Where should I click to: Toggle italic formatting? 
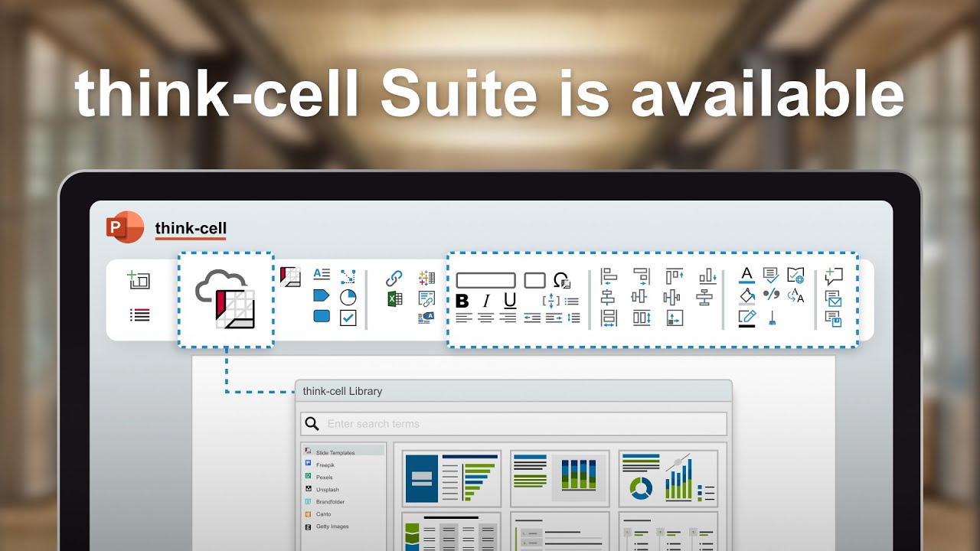(485, 300)
